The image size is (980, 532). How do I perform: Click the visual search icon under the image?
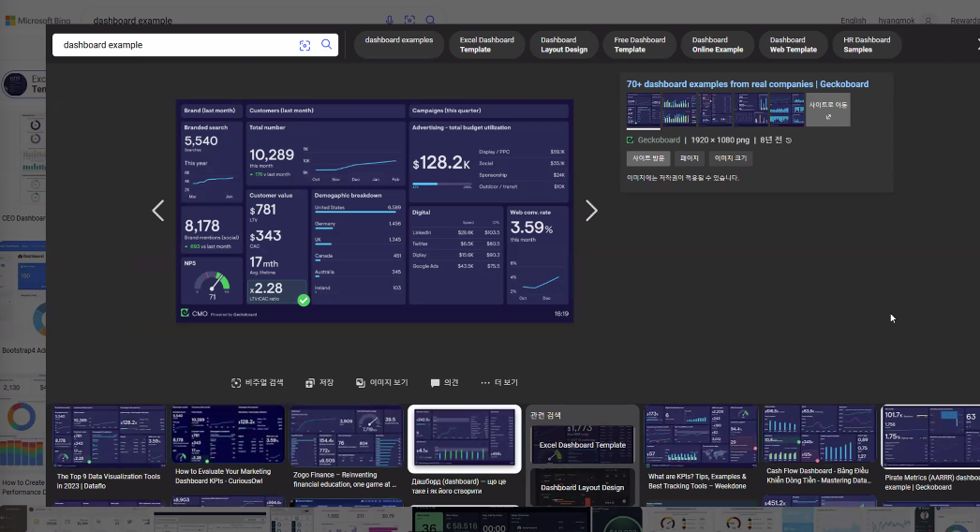click(x=235, y=382)
